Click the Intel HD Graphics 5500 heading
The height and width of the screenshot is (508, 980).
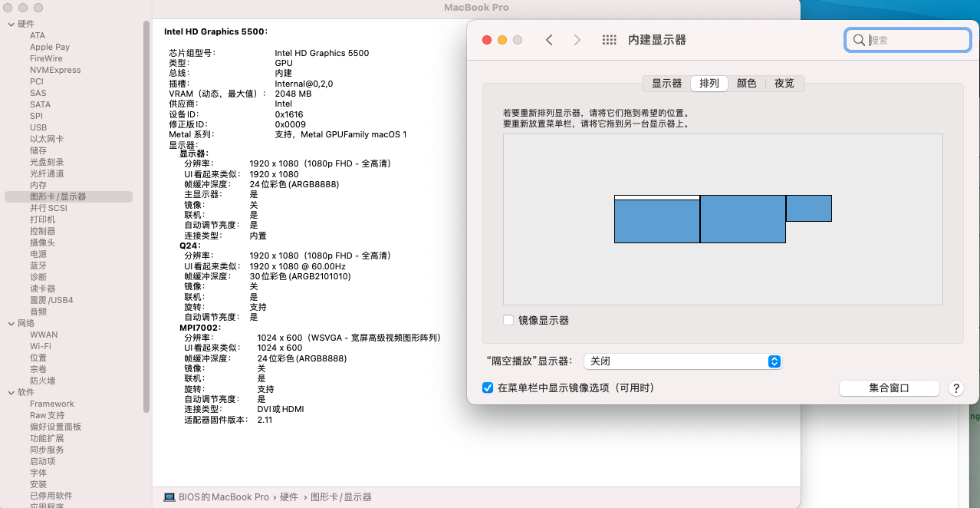point(215,31)
